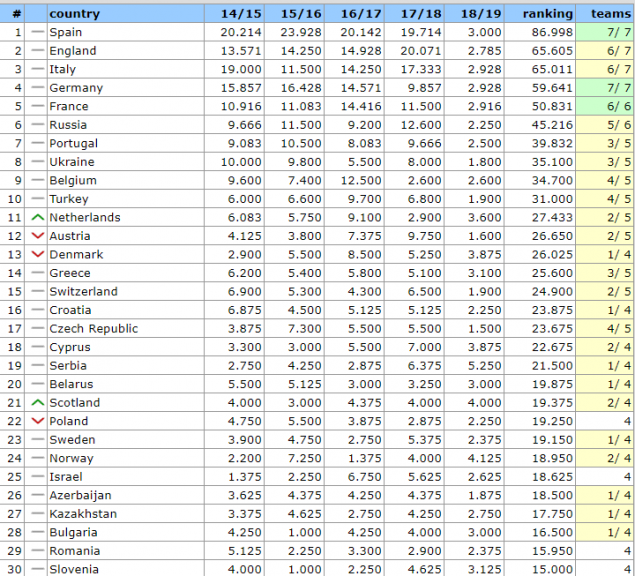The height and width of the screenshot is (576, 635).
Task: Click the gray dash icon beside Russia
Action: pos(38,125)
